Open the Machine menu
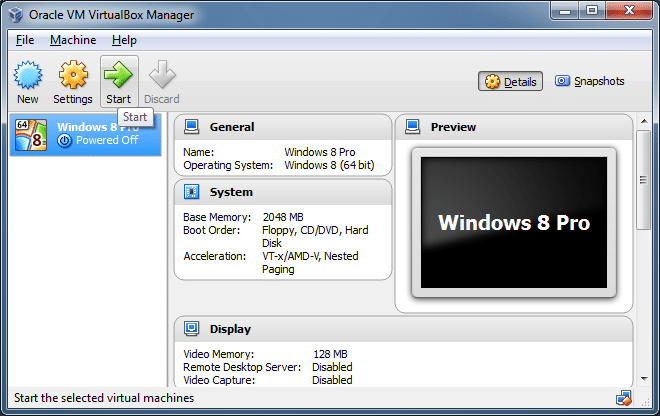This screenshot has height=416, width=660. tap(73, 40)
